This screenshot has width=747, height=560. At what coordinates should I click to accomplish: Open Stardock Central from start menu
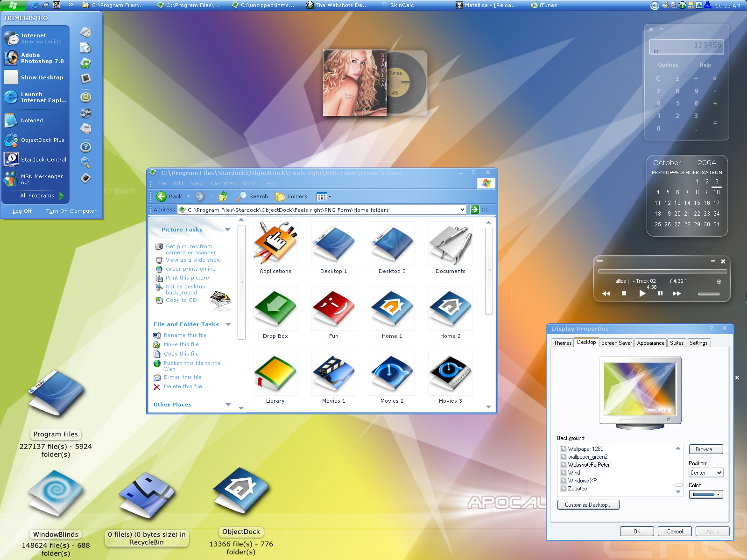click(x=35, y=160)
